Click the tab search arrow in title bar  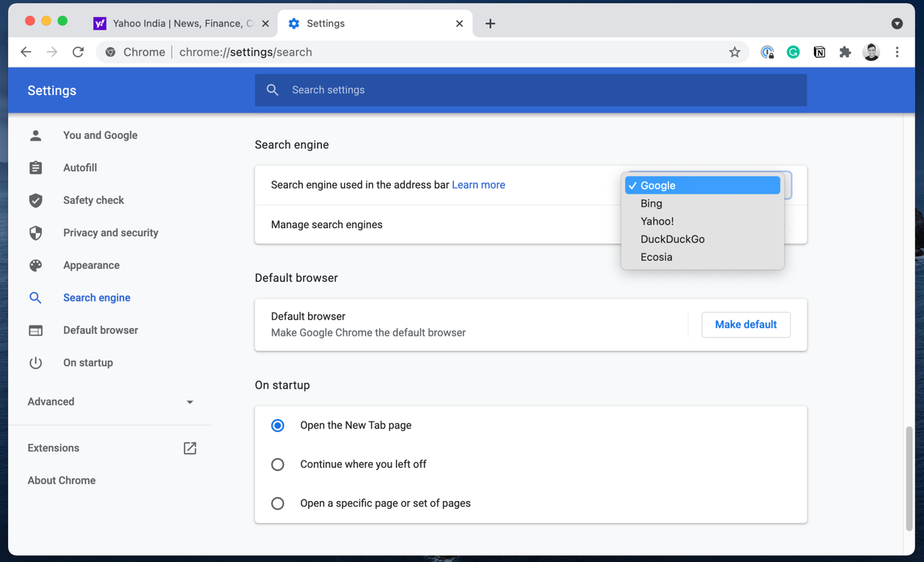pyautogui.click(x=897, y=23)
